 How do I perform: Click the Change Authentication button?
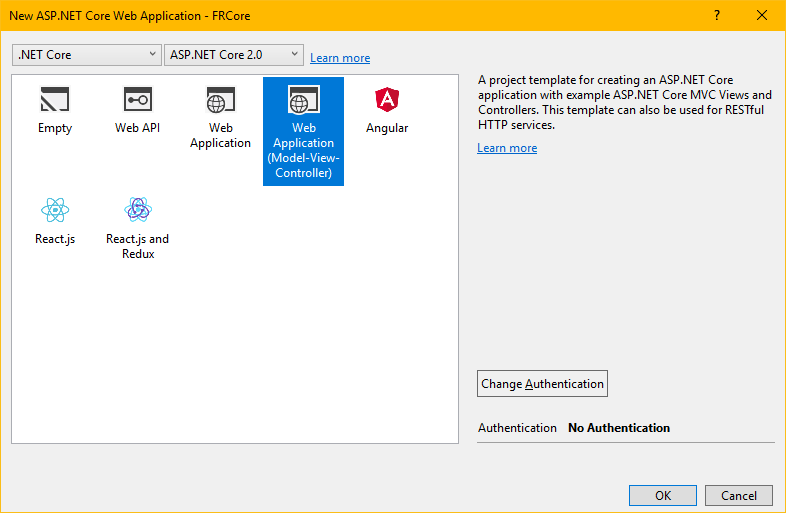[542, 384]
